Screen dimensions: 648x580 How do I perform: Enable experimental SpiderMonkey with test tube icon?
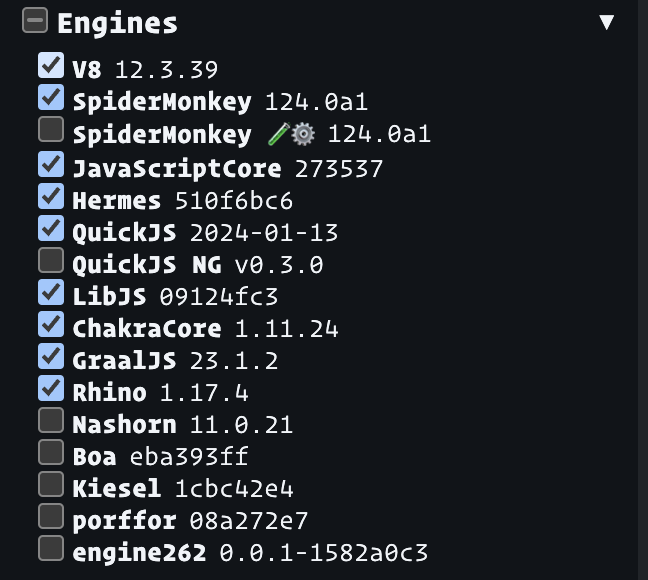[51, 129]
